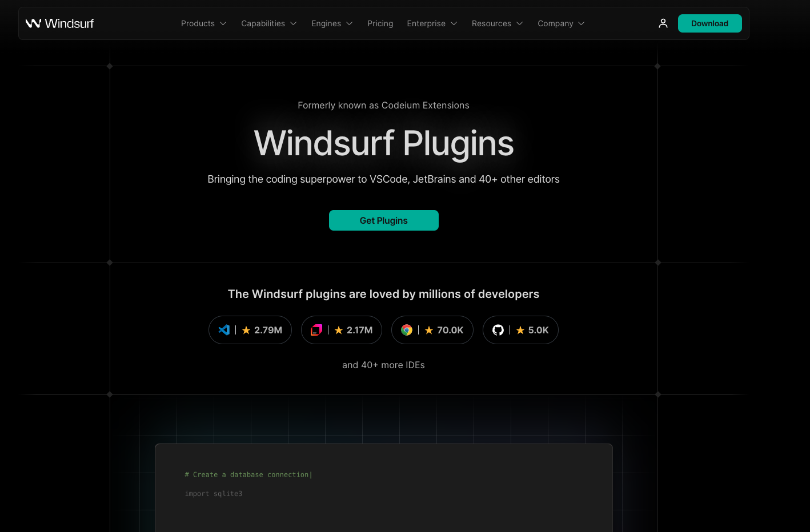
Task: Expand the Capabilities dropdown menu
Action: pyautogui.click(x=268, y=23)
